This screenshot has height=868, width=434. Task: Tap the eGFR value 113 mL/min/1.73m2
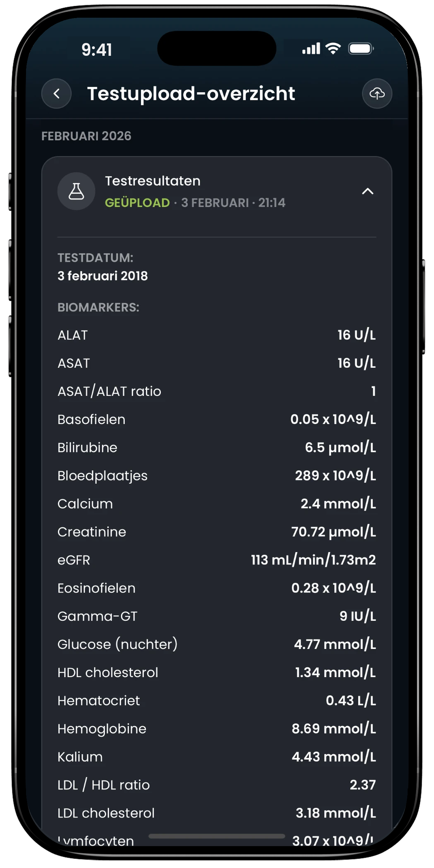point(313,560)
